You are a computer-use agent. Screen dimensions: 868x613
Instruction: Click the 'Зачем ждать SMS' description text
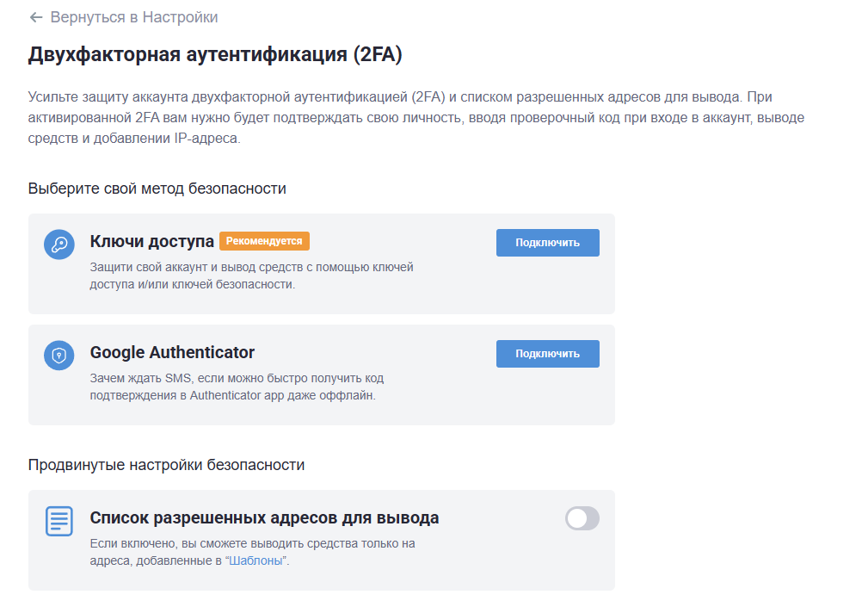(237, 387)
